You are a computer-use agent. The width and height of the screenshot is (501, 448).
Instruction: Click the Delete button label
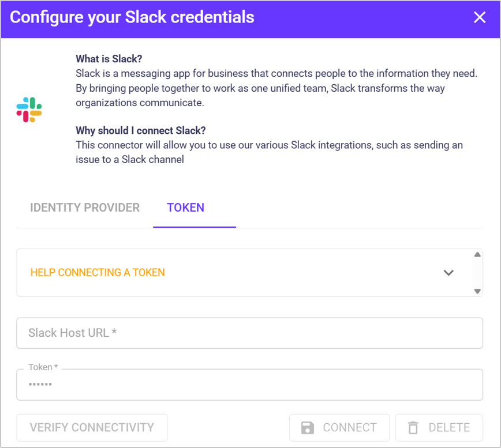449,428
